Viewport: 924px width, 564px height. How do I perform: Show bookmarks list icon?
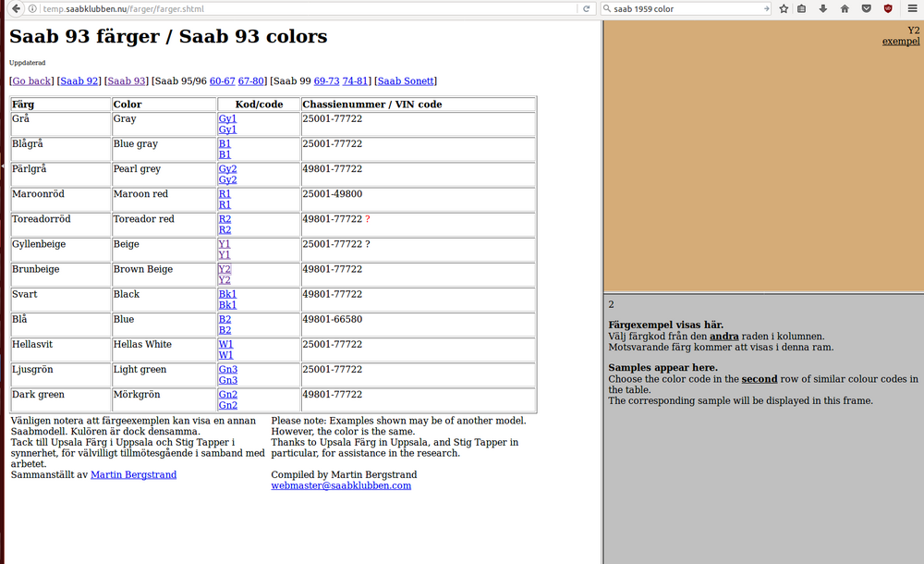pyautogui.click(x=801, y=9)
